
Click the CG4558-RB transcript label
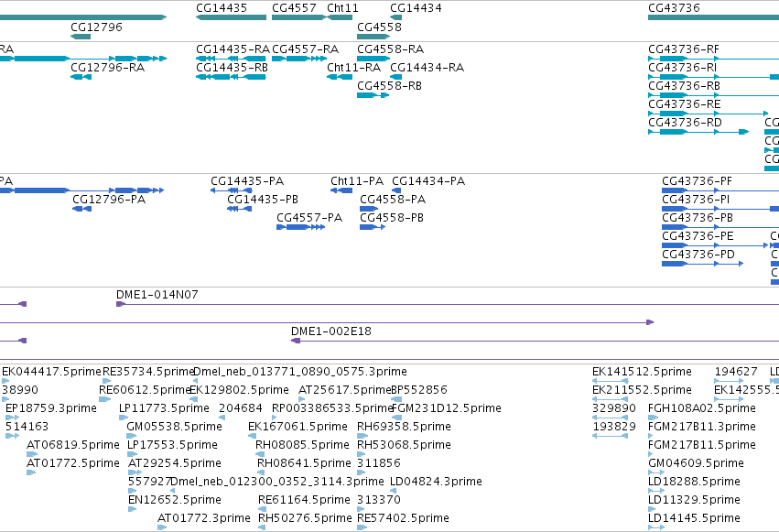[x=390, y=86]
